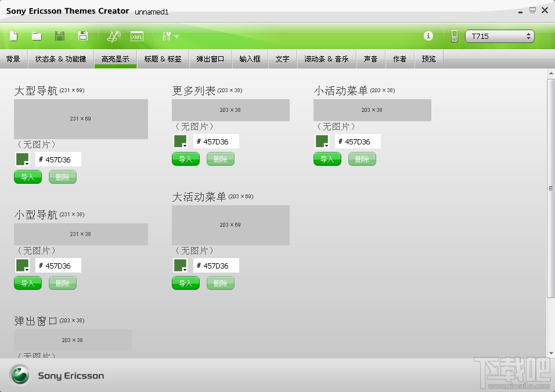Open the 文字 tab
The width and height of the screenshot is (555, 392).
pos(283,59)
